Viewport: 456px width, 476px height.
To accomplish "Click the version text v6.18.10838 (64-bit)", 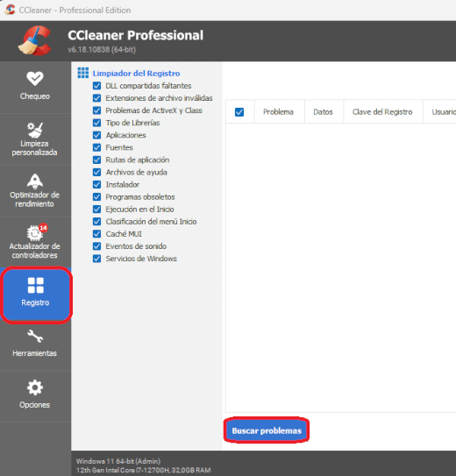I will 102,49.
